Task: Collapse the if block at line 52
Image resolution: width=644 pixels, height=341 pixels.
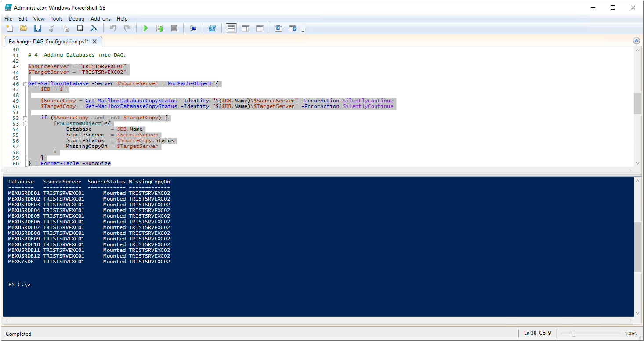Action: [25, 118]
